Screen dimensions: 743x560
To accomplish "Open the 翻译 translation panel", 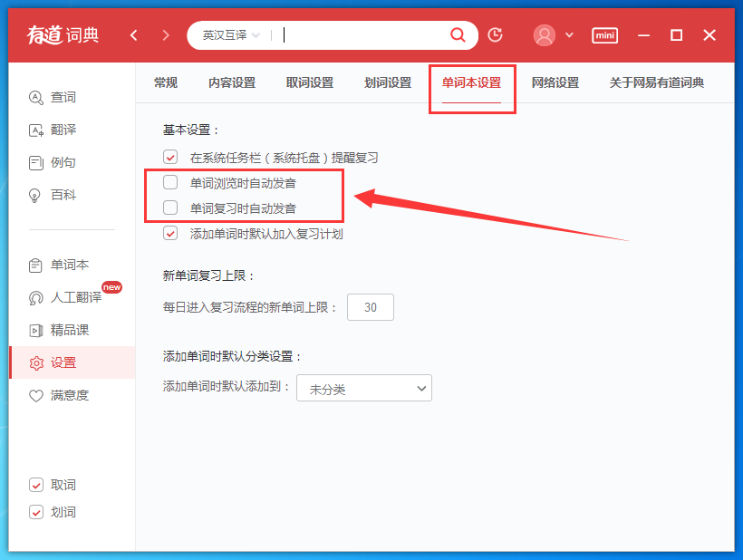I will [36, 129].
